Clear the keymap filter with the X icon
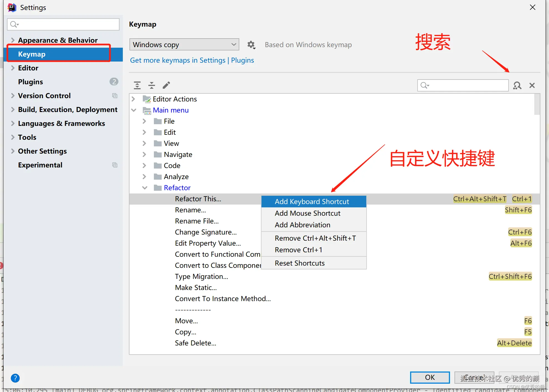The height and width of the screenshot is (392, 549). pyautogui.click(x=532, y=85)
